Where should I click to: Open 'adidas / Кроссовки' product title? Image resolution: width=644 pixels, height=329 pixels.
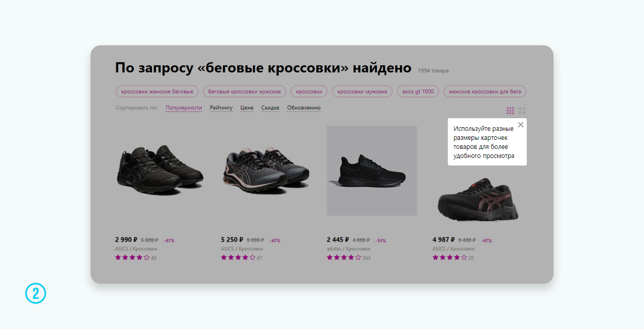click(349, 249)
